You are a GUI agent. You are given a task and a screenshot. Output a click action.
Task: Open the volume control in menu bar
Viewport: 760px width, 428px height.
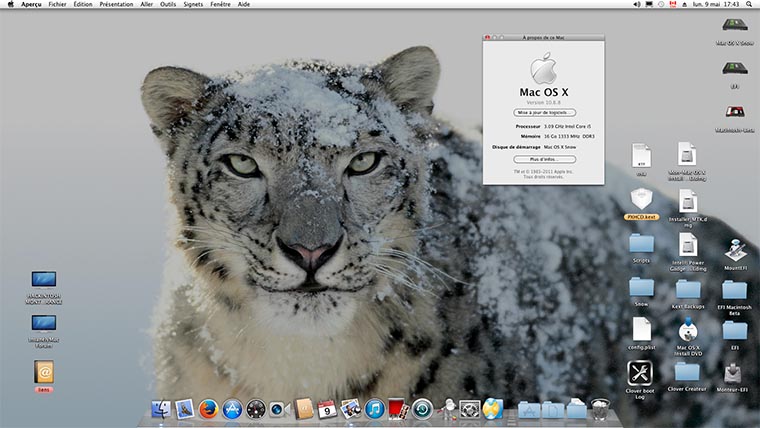637,5
